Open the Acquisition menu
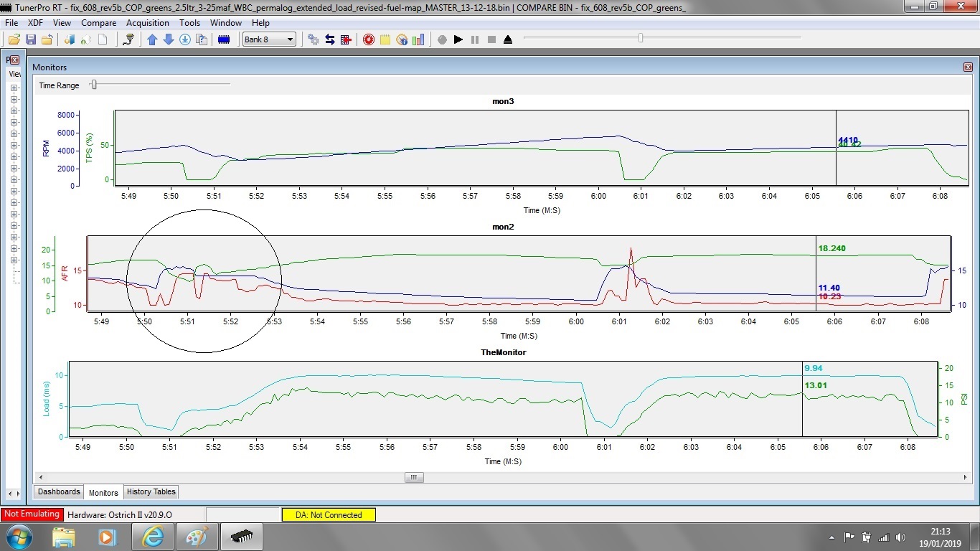Screen dimensions: 980x551 (x=147, y=23)
